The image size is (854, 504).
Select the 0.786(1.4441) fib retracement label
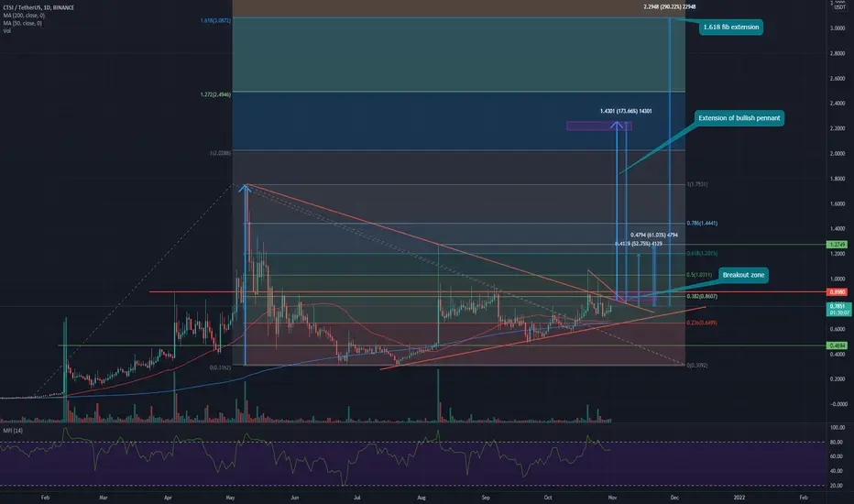(x=702, y=224)
